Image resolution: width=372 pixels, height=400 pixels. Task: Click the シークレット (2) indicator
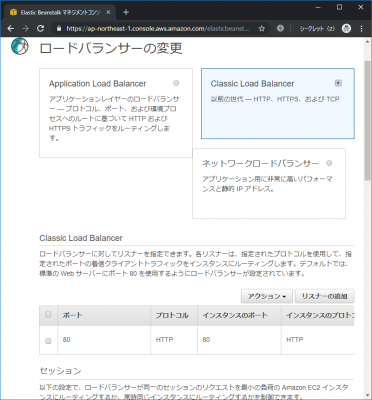317,29
